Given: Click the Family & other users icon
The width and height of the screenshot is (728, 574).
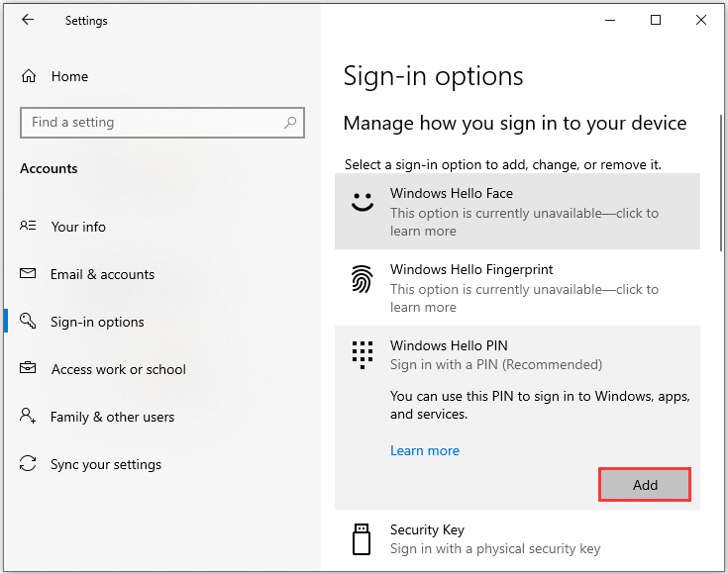Looking at the screenshot, I should pos(29,417).
